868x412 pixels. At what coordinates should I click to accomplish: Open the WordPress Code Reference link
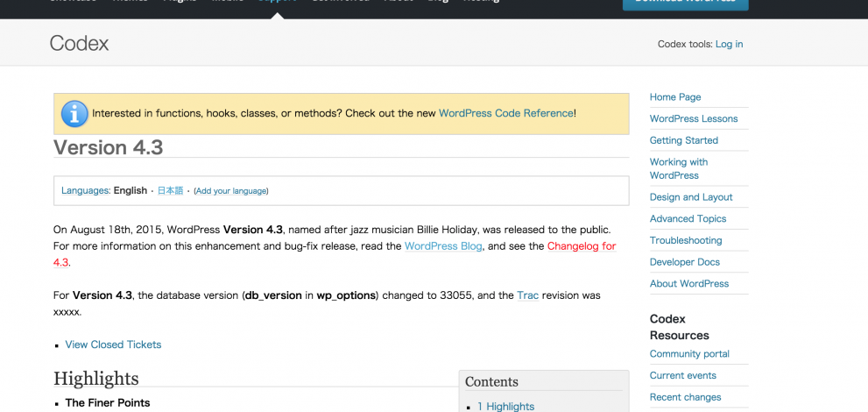pyautogui.click(x=506, y=114)
